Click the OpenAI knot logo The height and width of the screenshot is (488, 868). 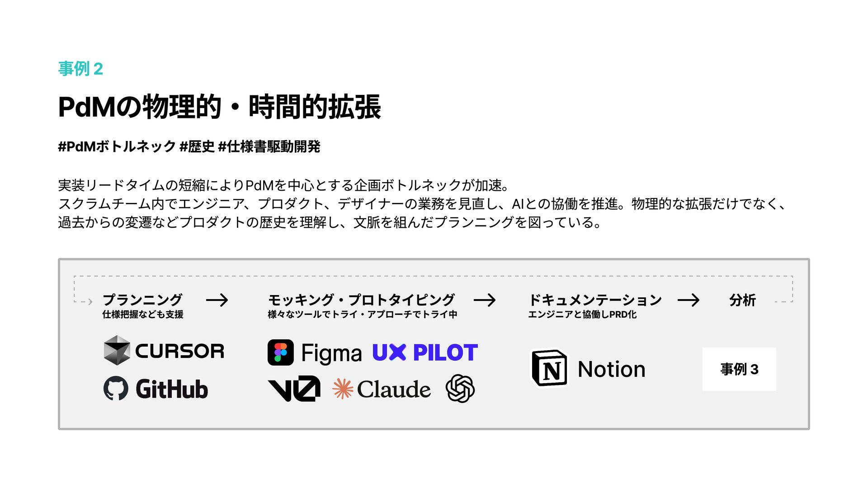point(460,388)
